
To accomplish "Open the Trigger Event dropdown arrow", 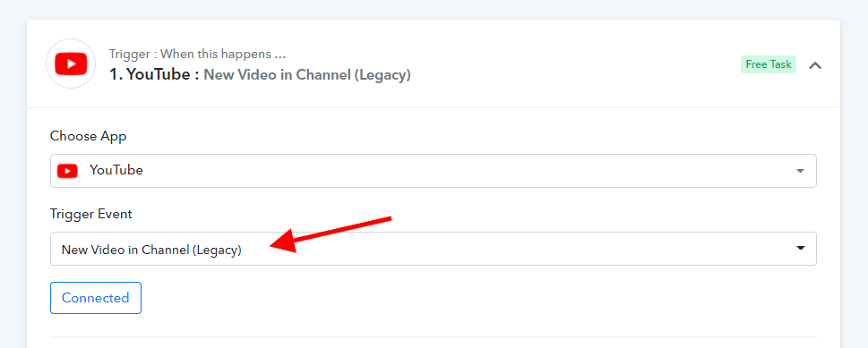I will pyautogui.click(x=801, y=249).
